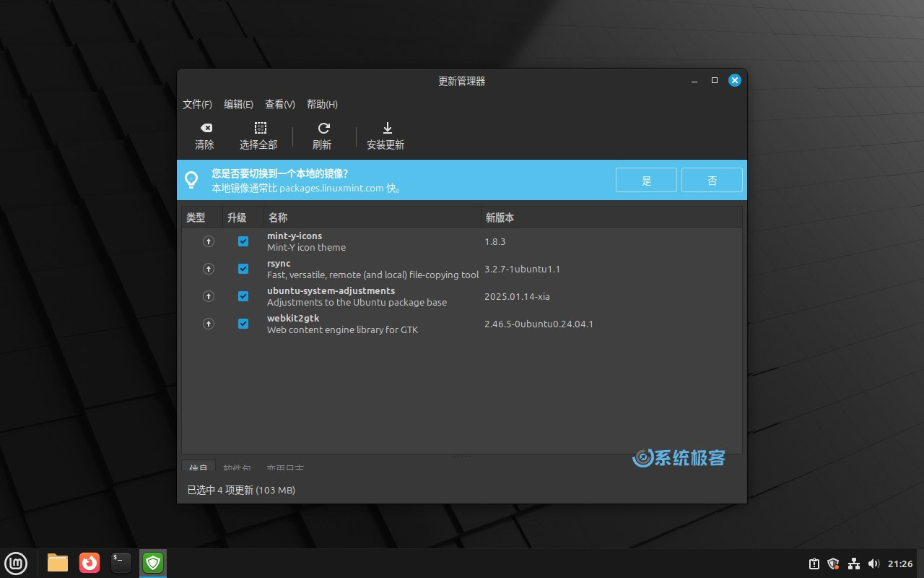Click the 刷新 (Refresh) toolbar icon

tap(323, 128)
